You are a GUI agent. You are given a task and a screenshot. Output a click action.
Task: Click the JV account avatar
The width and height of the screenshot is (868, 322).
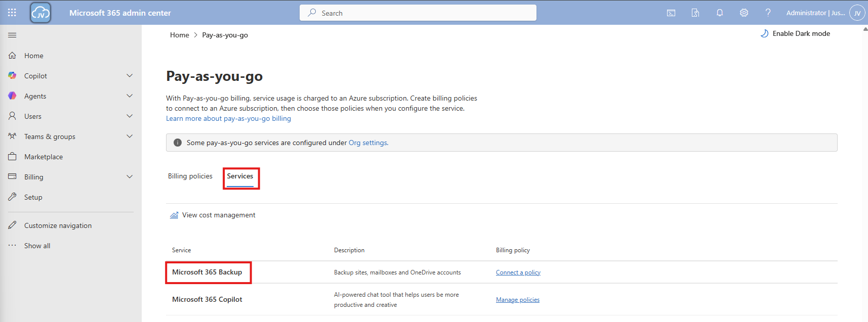tap(857, 13)
